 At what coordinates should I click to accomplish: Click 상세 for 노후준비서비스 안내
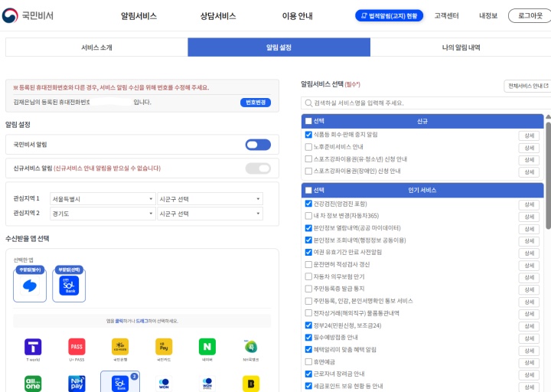(529, 148)
